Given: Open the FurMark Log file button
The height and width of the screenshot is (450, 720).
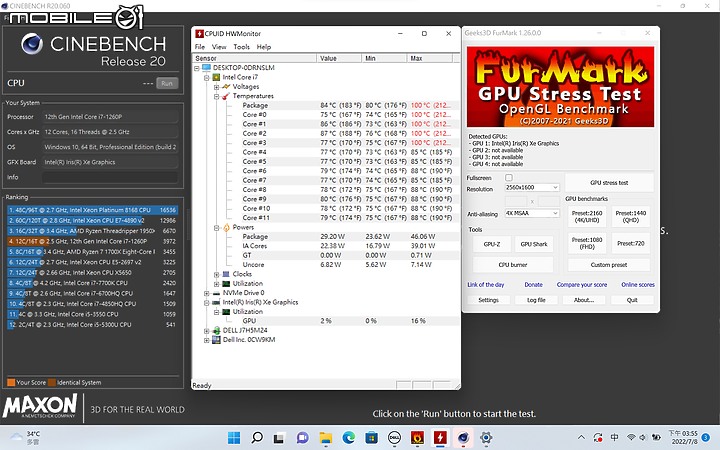Looking at the screenshot, I should pos(536,300).
